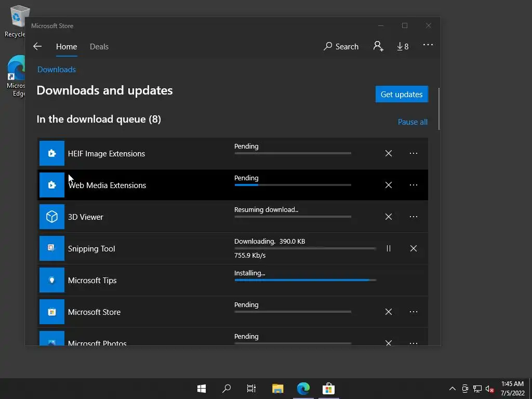The height and width of the screenshot is (399, 532).
Task: Cancel the Microsoft Photos download
Action: point(389,343)
